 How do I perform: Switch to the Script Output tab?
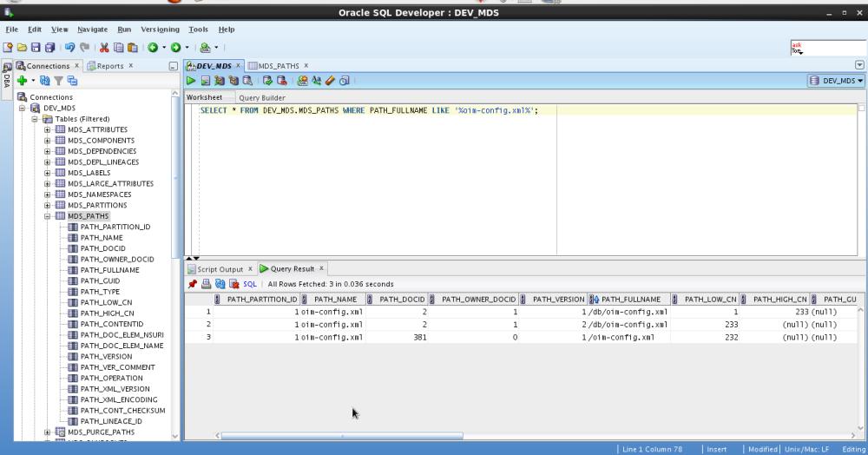pos(220,269)
